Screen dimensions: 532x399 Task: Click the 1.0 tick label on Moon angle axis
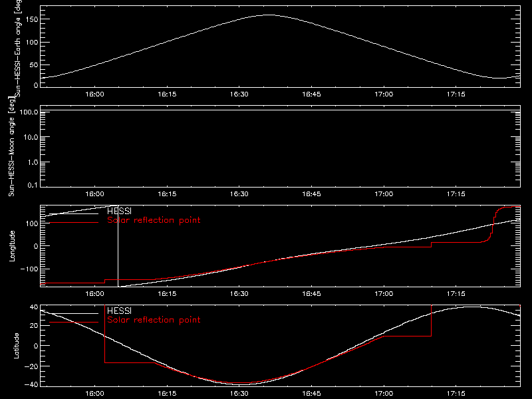(33, 162)
